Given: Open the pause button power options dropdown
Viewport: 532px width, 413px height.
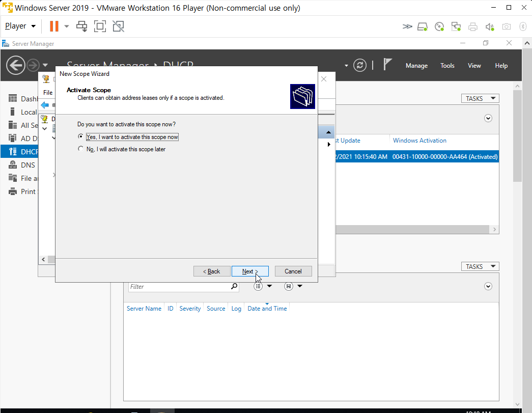Looking at the screenshot, I should click(x=67, y=26).
